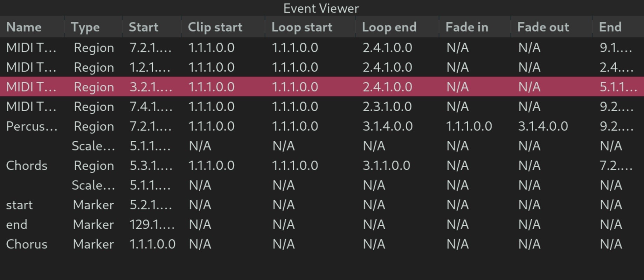This screenshot has height=280, width=644.
Task: Select the Loop start column header
Action: click(310, 27)
